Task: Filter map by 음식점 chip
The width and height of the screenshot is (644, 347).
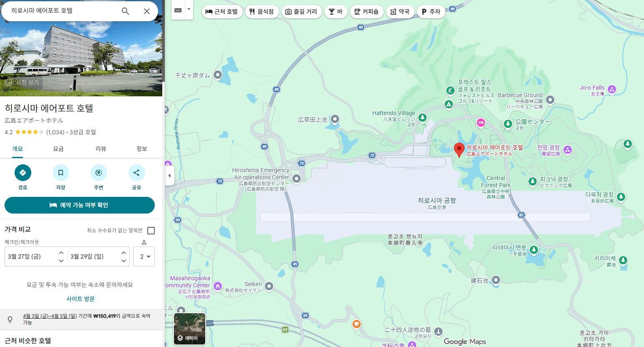Action: [x=262, y=12]
